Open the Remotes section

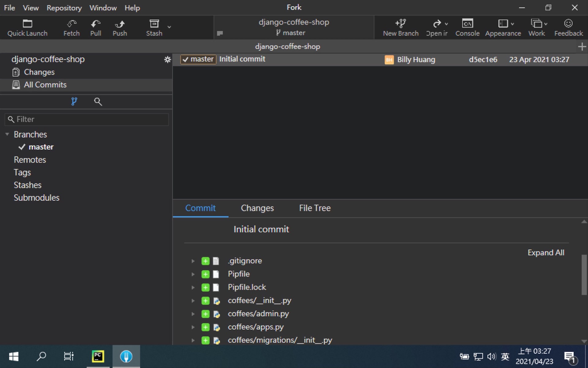pyautogui.click(x=30, y=159)
